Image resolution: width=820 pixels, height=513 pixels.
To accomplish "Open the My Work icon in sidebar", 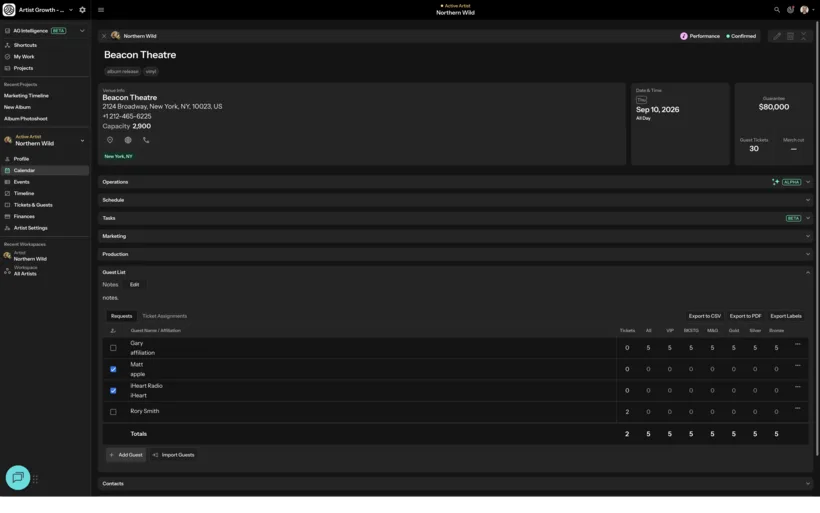I will point(7,56).
